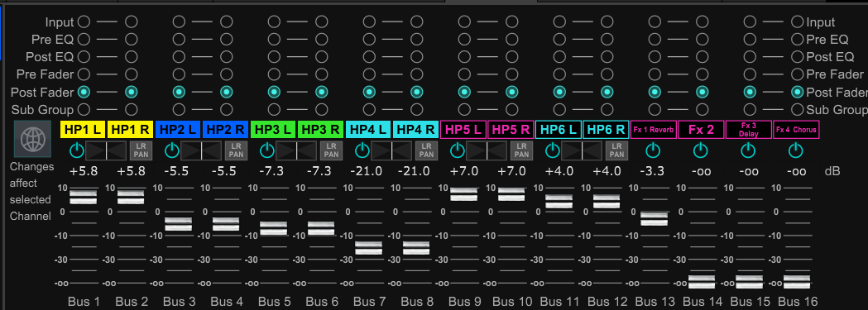Click the Bus 7 fader handle

[x=369, y=248]
